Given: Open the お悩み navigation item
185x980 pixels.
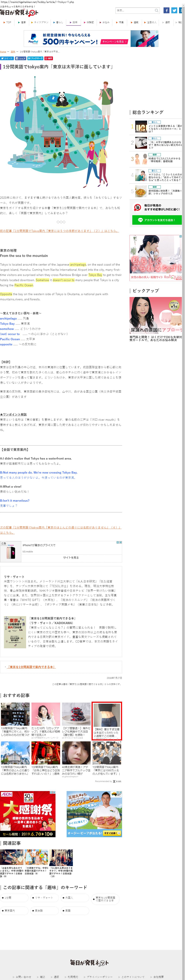Looking at the screenshot, I should point(105,23).
